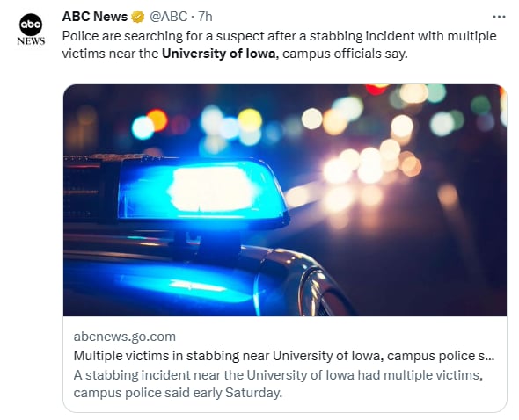Click the card description about early Saturday
The width and height of the screenshot is (519, 420).
pos(278,384)
